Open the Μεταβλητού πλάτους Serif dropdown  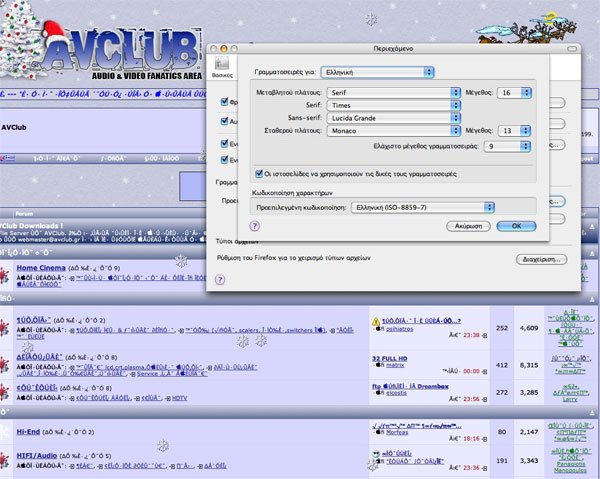393,93
